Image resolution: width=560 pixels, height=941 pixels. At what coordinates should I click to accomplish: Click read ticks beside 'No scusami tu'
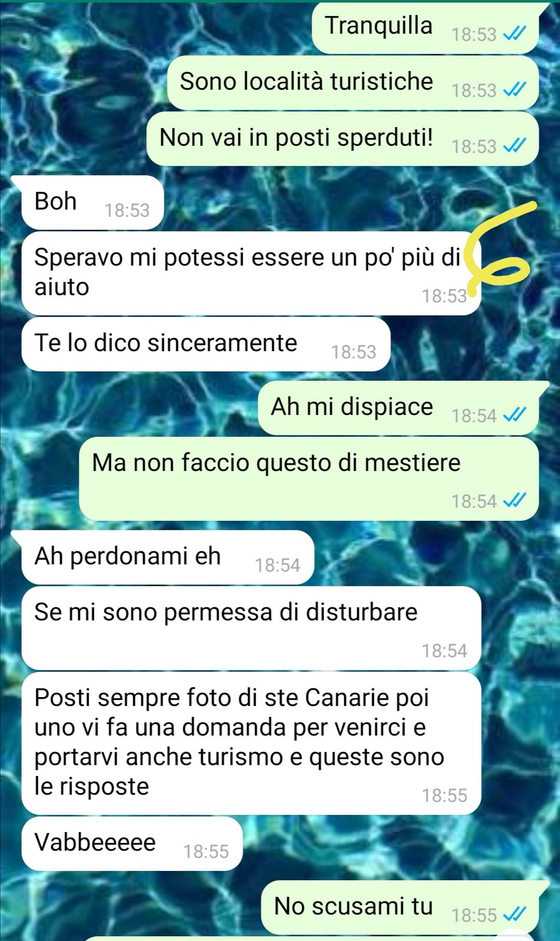[x=515, y=915]
